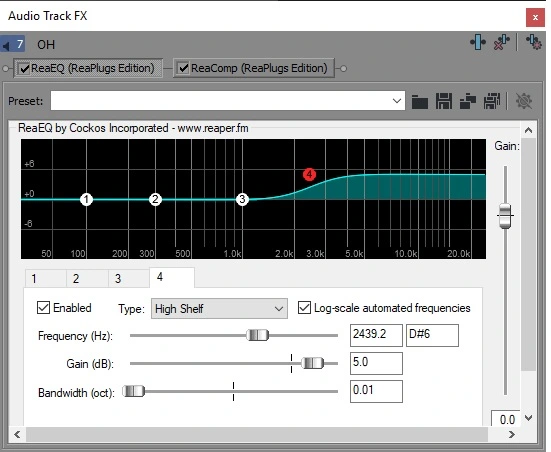Click the ReaEQ by Cockos Incorporated title text

133,128
